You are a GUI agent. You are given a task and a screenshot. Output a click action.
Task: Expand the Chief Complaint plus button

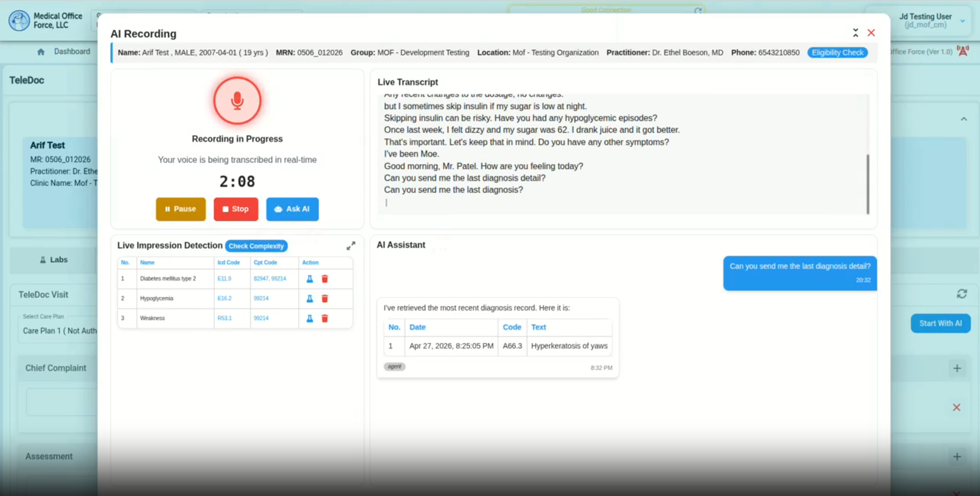tap(957, 368)
